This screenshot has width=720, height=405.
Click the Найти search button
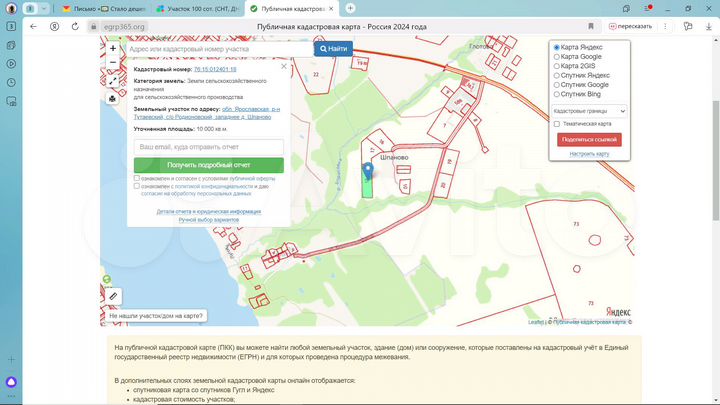(333, 49)
